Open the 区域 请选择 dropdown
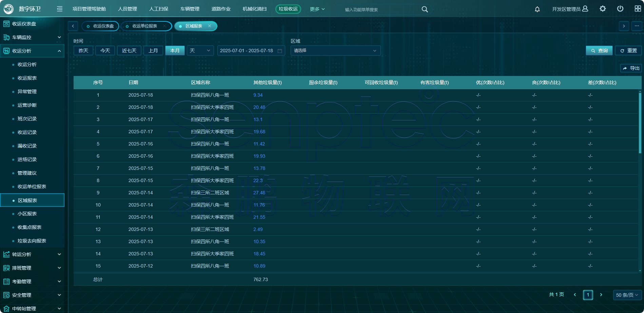 pos(335,51)
